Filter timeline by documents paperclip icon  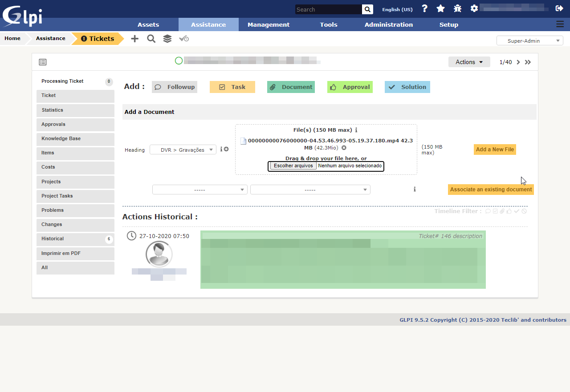(x=502, y=211)
